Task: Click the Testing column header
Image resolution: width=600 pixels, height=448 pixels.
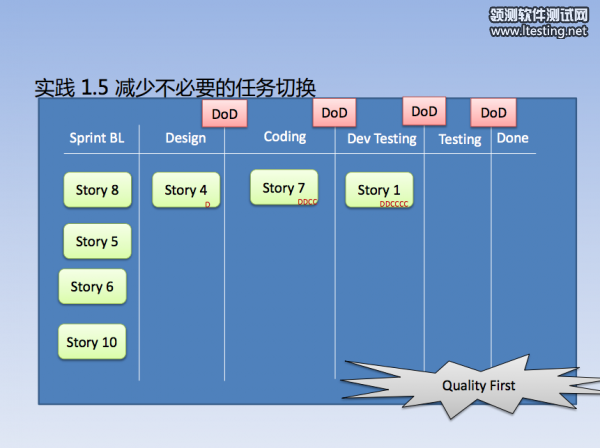Action: pyautogui.click(x=460, y=139)
